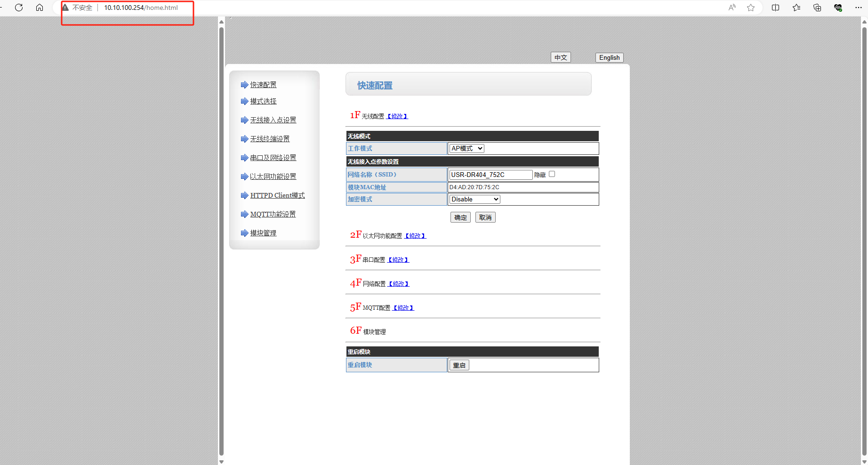
Task: Open MQTT功能设置 in the sidebar
Action: pyautogui.click(x=273, y=214)
